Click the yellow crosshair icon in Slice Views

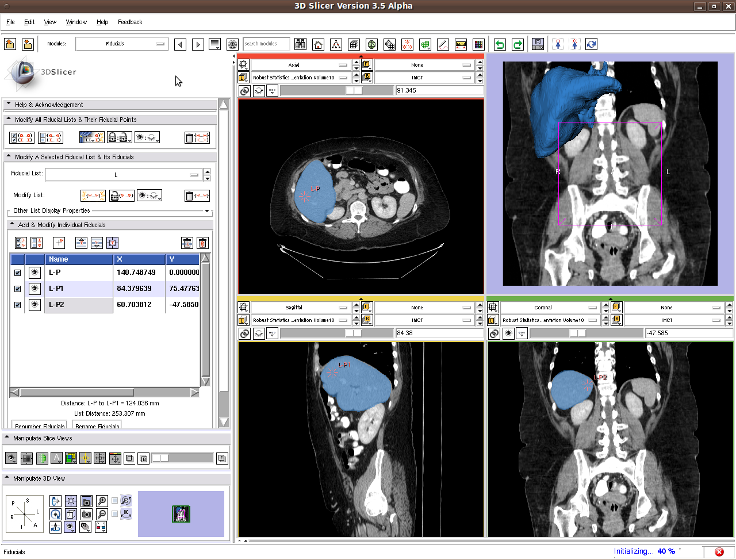click(85, 458)
